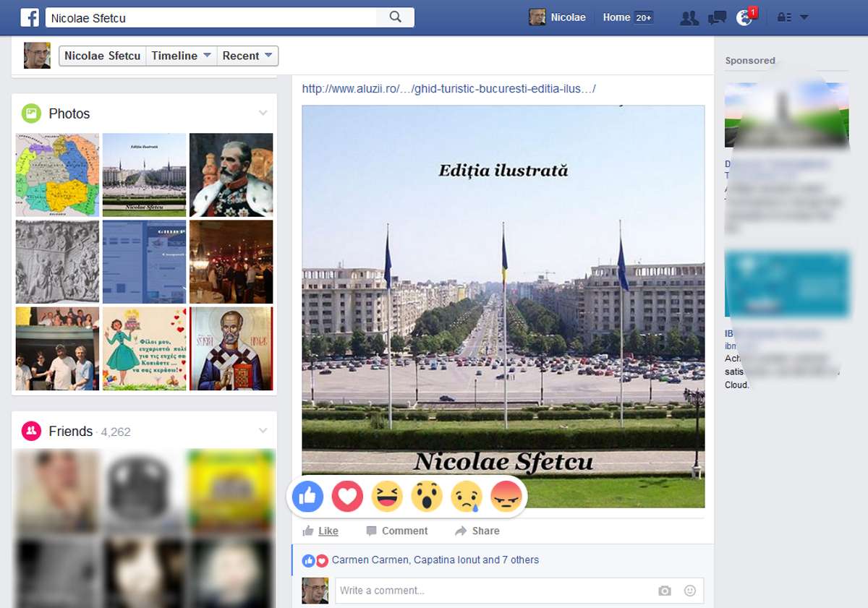This screenshot has height=608, width=868.
Task: Open the Photos section heading
Action: (x=69, y=114)
